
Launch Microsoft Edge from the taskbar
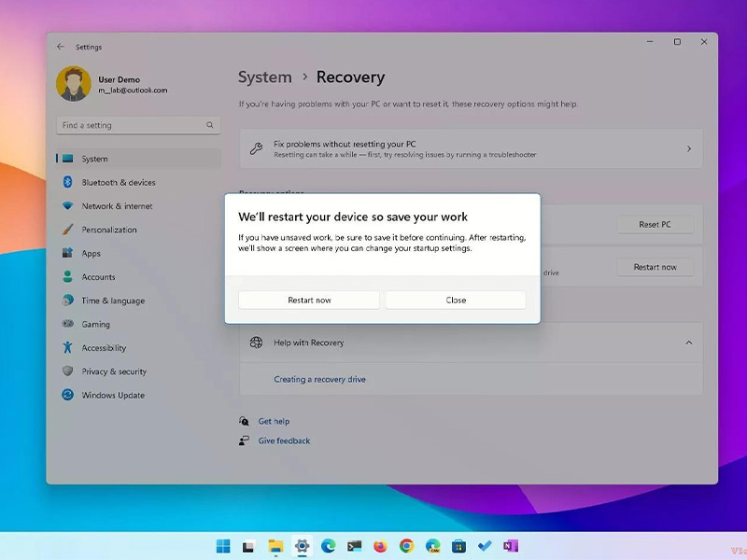click(x=328, y=546)
